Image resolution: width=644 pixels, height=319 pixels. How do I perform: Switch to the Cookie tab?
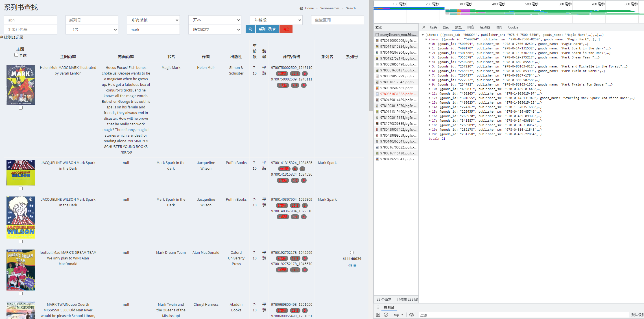click(x=513, y=27)
